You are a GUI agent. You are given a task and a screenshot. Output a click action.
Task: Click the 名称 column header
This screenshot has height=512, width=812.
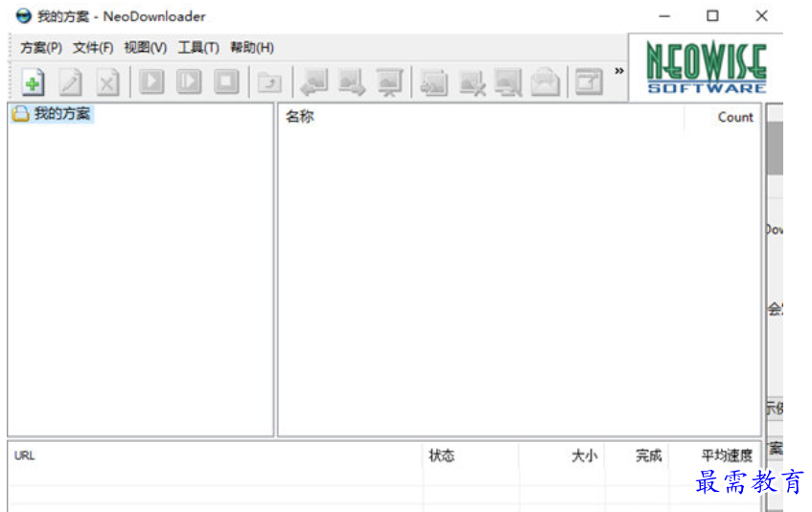[x=300, y=116]
